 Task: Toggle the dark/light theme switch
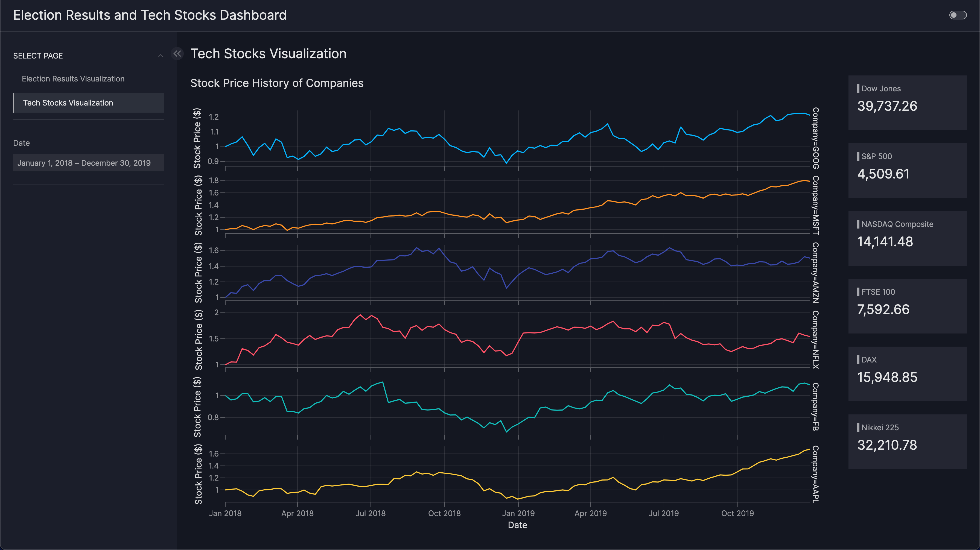coord(958,15)
